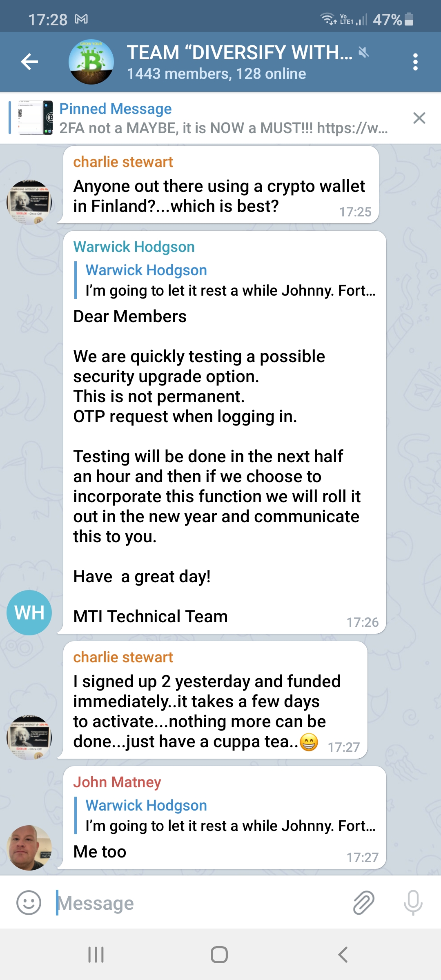Viewport: 441px width, 980px height.
Task: Tap the back arrow in the chat header
Action: [x=29, y=62]
